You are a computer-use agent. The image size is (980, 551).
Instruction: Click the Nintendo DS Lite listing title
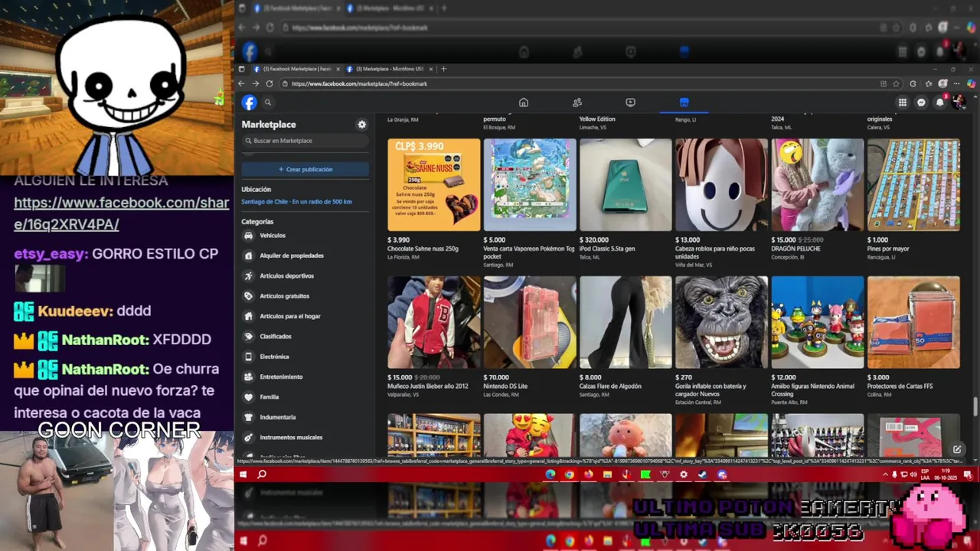(505, 386)
